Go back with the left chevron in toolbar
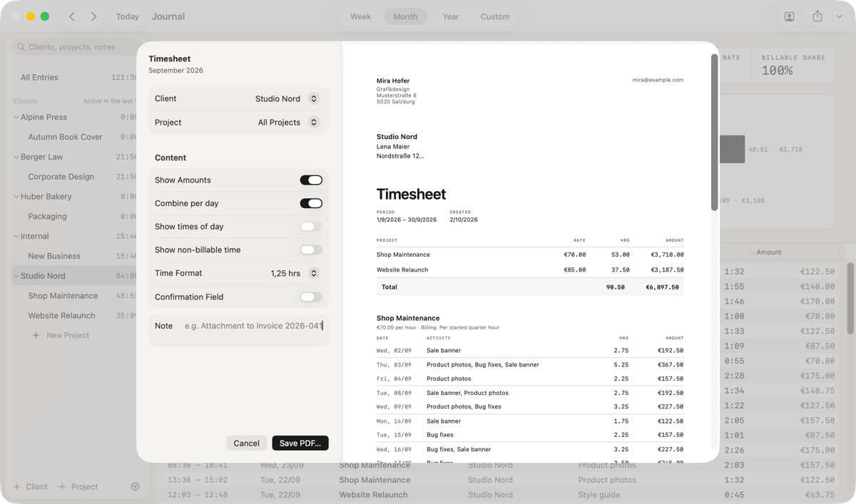Screen dimensions: 856x504 (72, 16)
